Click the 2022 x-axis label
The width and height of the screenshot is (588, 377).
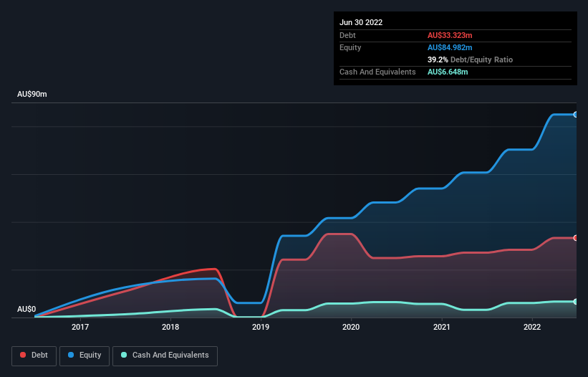click(532, 327)
